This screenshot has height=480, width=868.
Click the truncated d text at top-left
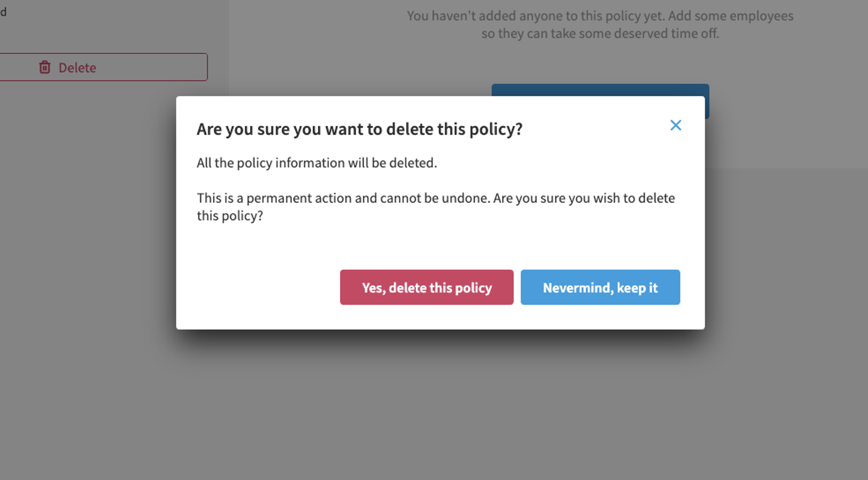pyautogui.click(x=3, y=12)
